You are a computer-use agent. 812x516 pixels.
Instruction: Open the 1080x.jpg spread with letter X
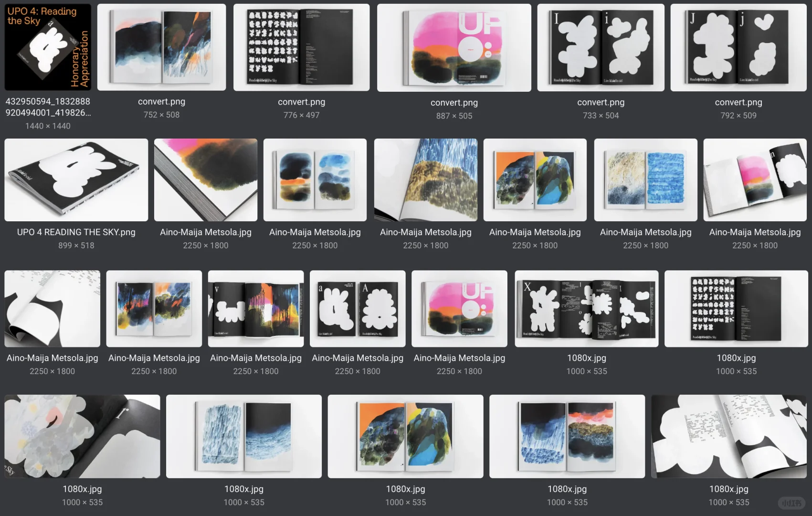click(587, 309)
